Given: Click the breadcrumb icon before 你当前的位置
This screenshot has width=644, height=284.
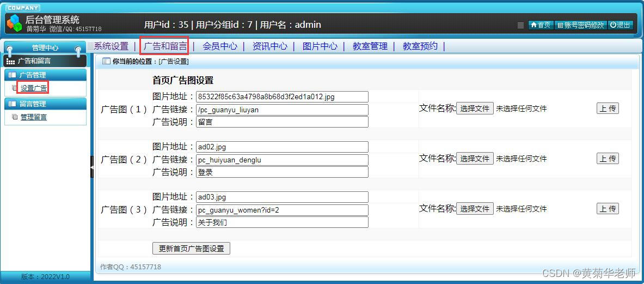Looking at the screenshot, I should pyautogui.click(x=106, y=61).
